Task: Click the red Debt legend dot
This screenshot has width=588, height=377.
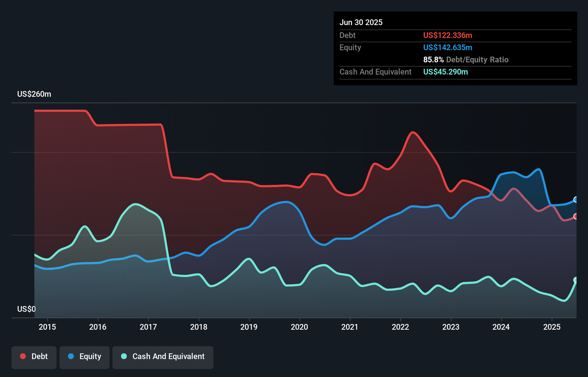Action: coord(23,356)
